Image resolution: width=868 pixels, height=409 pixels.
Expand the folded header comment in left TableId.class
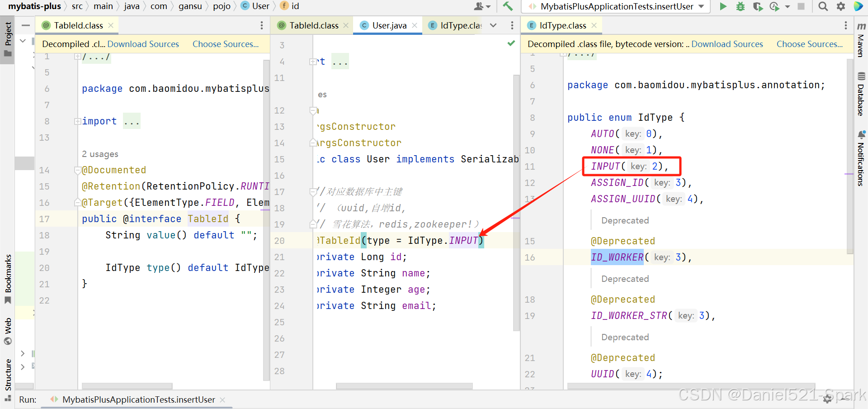tap(78, 57)
